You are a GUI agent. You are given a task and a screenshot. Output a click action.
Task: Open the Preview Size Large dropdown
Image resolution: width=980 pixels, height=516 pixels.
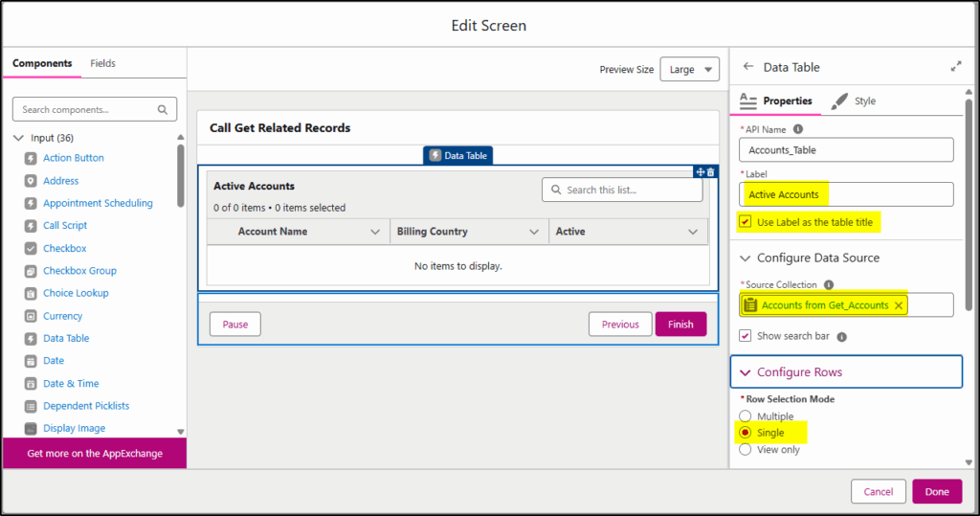pos(689,70)
